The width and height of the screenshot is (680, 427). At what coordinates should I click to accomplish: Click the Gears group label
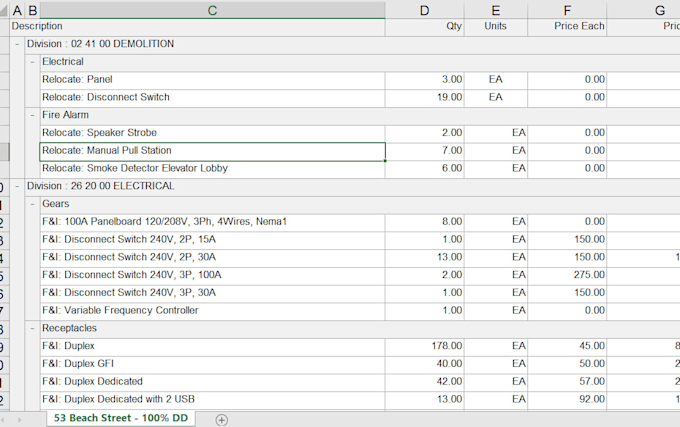(56, 204)
